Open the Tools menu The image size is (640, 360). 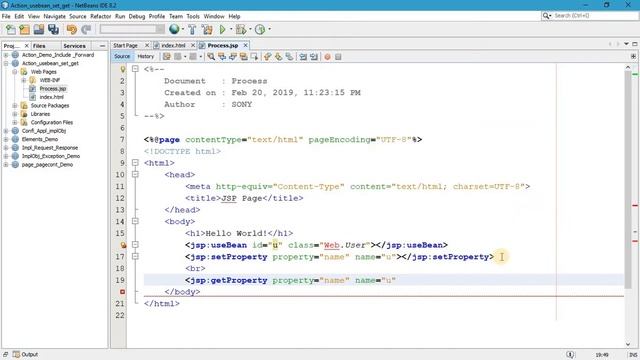point(193,16)
